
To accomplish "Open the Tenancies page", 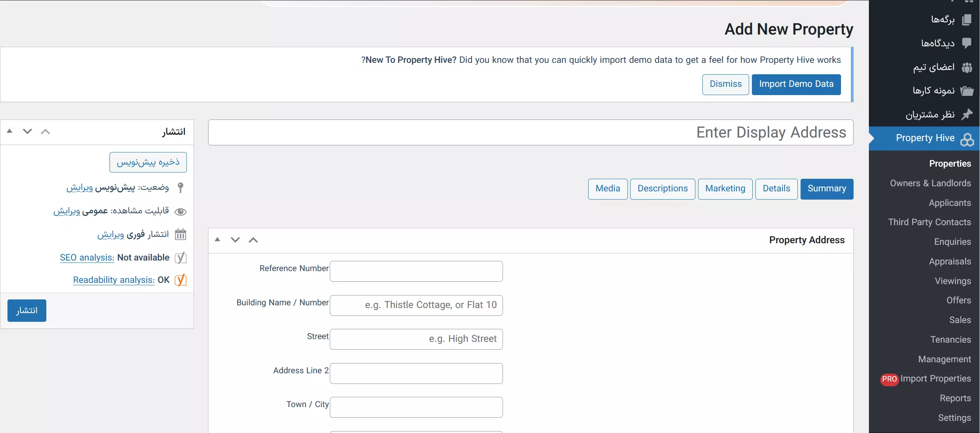I will click(951, 340).
